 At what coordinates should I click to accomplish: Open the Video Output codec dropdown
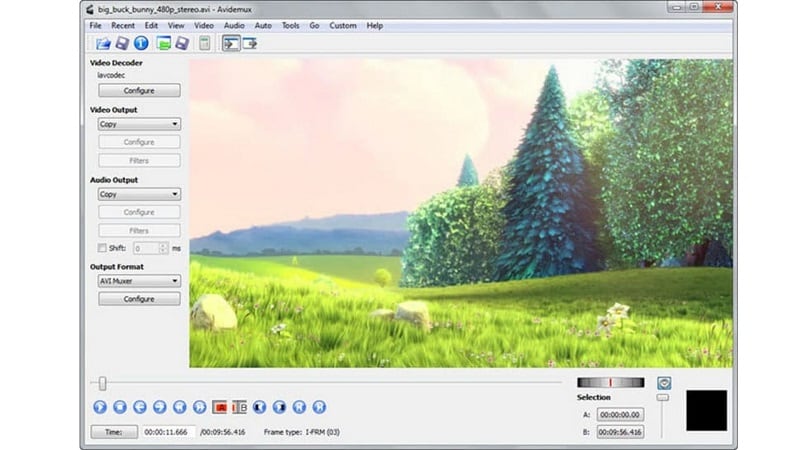139,124
